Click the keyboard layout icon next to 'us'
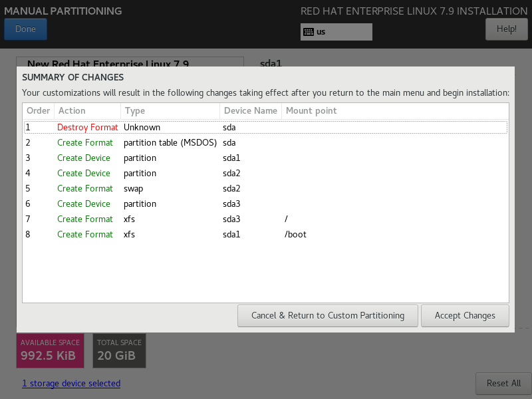The image size is (532, 399). pyautogui.click(x=309, y=32)
